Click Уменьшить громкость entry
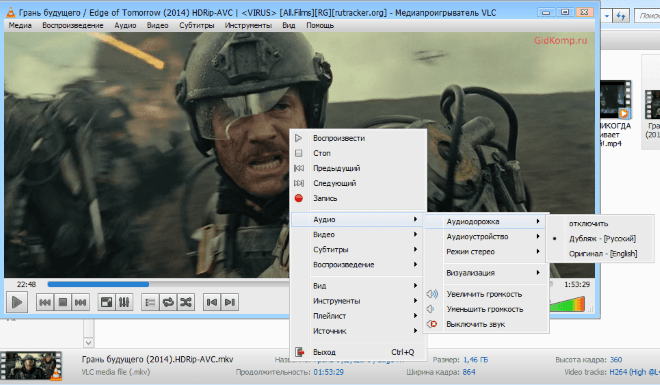The width and height of the screenshot is (660, 385). 486,309
